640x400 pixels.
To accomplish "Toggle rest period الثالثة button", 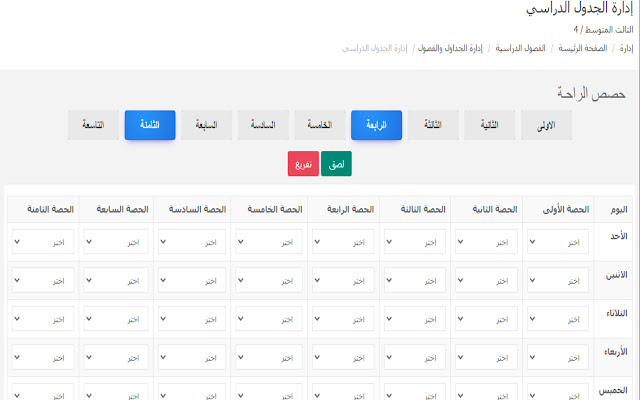I will (433, 125).
